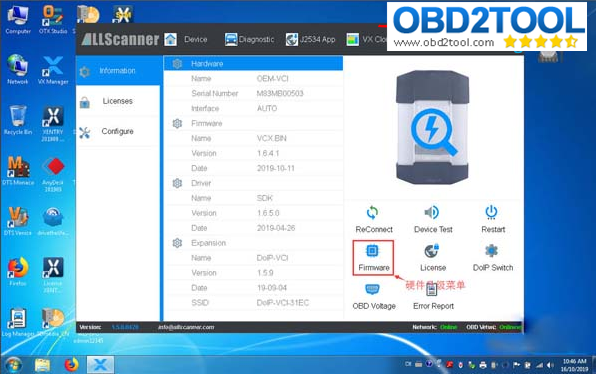Click the info@allscanner.com email link
Image resolution: width=596 pixels, height=375 pixels.
tap(186, 327)
